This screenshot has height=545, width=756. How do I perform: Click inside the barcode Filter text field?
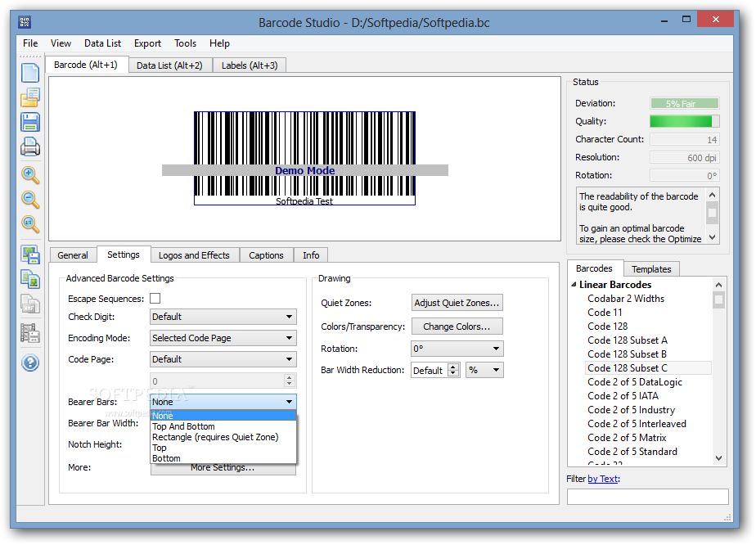647,497
